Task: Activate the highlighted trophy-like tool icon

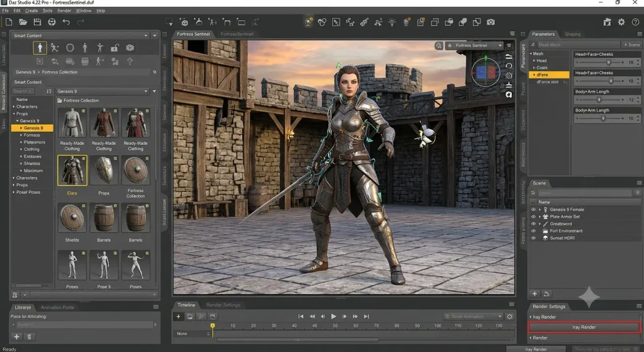Action: 308,22
